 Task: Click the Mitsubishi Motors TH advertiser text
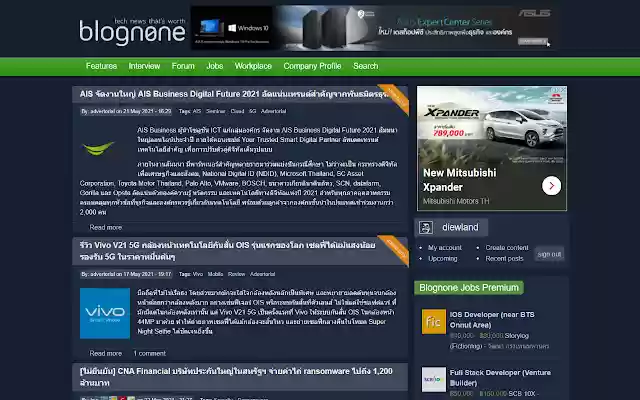coord(456,201)
